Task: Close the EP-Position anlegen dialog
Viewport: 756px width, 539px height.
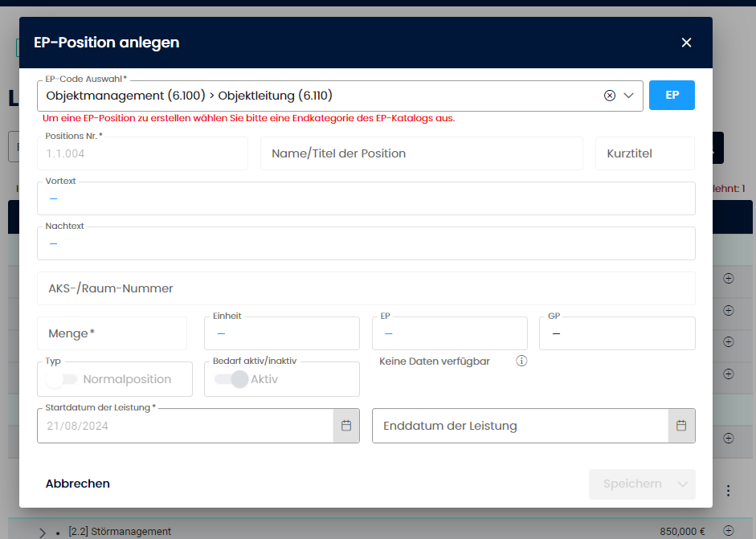Action: 686,43
